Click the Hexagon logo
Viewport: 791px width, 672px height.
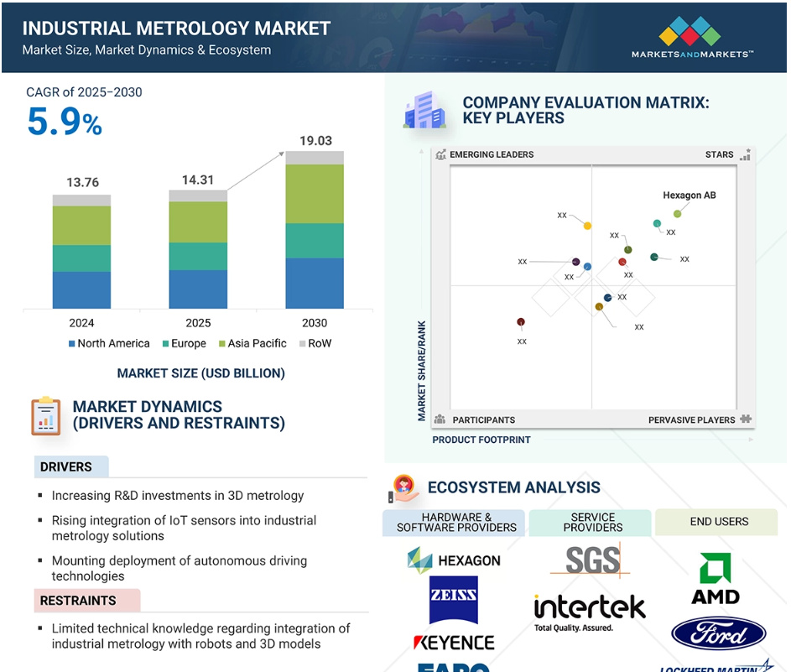pos(454,560)
